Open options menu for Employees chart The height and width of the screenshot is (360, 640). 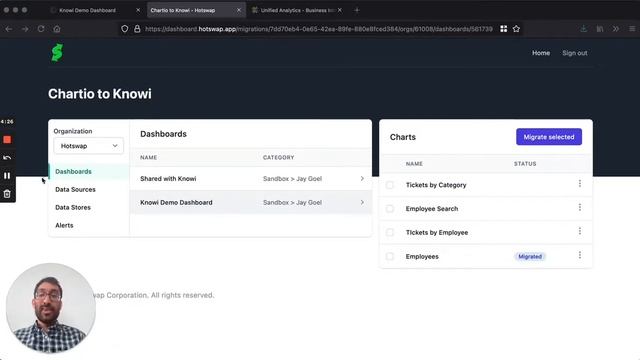point(580,255)
